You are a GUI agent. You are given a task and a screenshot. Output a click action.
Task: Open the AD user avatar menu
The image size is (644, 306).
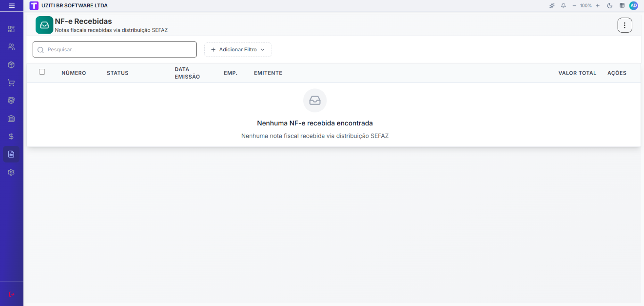tap(634, 5)
